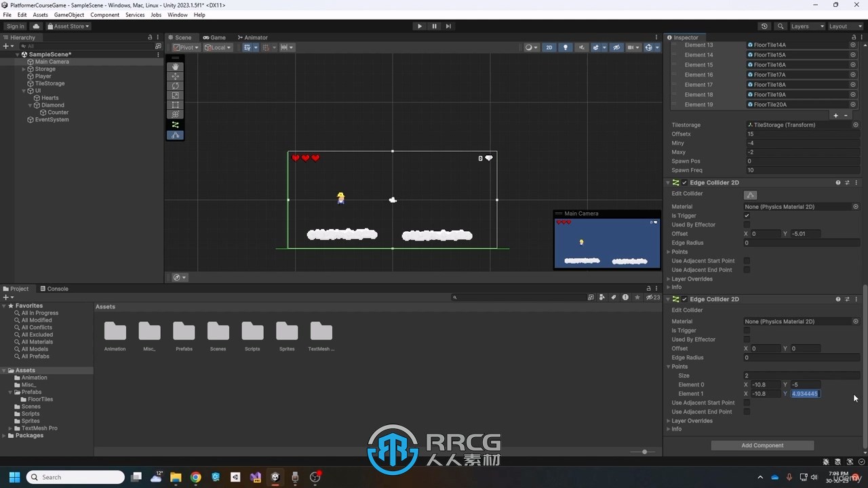
Task: Open the Prefabs folder in Assets grid
Action: click(x=184, y=336)
